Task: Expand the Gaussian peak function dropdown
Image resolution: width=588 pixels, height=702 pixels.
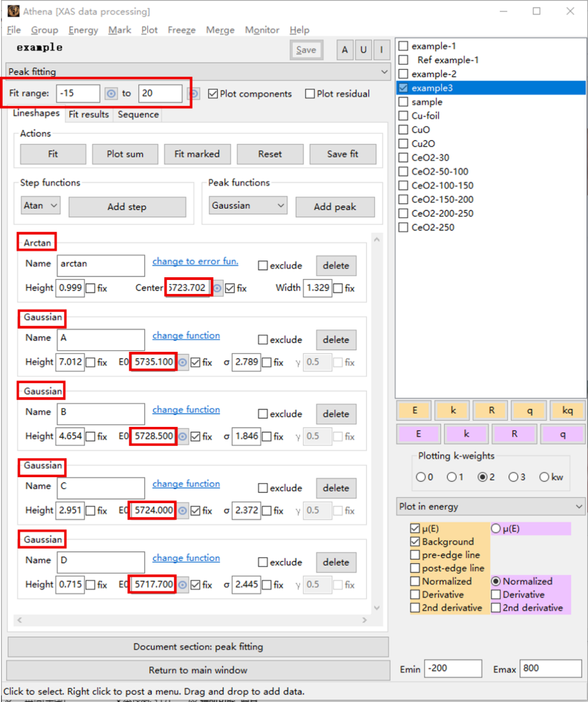Action: point(248,206)
